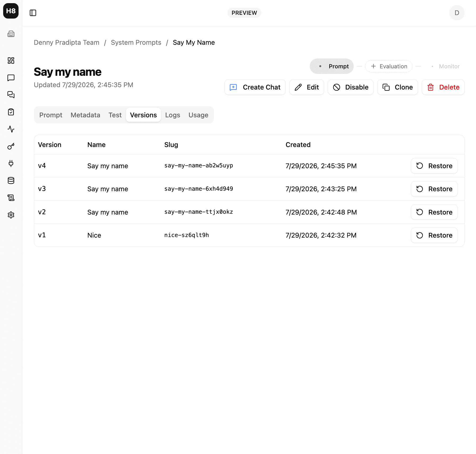This screenshot has height=454, width=476.
Task: Click slug say-my-name-6xh4d949
Action: [x=199, y=189]
